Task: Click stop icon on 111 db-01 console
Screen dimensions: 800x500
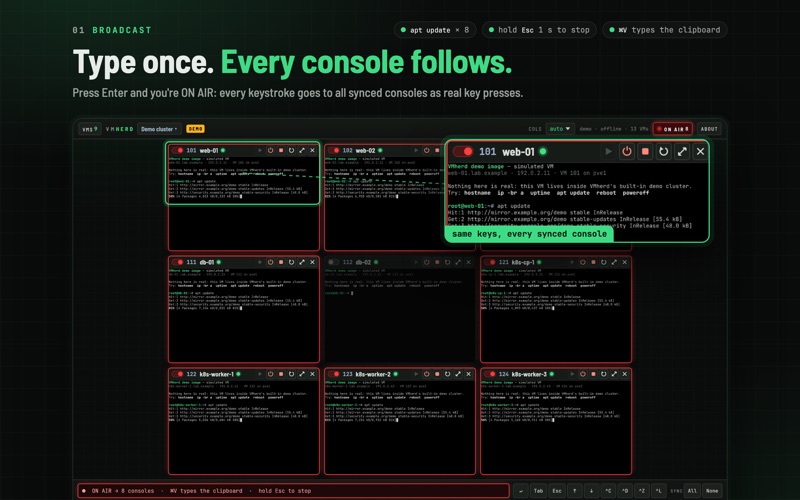Action: 281,262
